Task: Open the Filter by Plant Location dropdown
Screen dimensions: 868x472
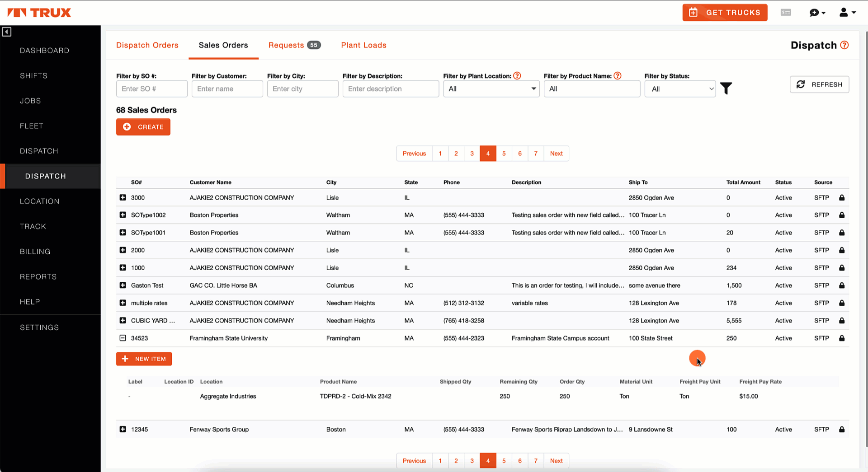Action: point(491,89)
